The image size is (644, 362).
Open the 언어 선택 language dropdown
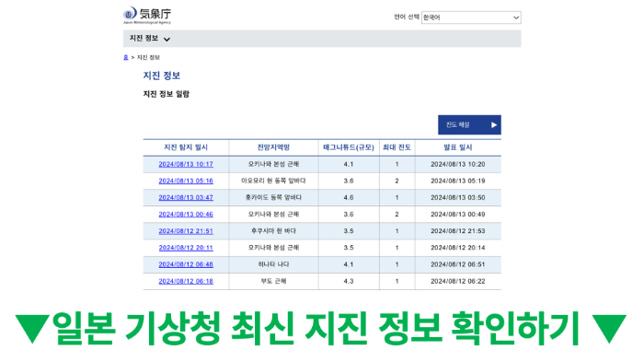471,18
